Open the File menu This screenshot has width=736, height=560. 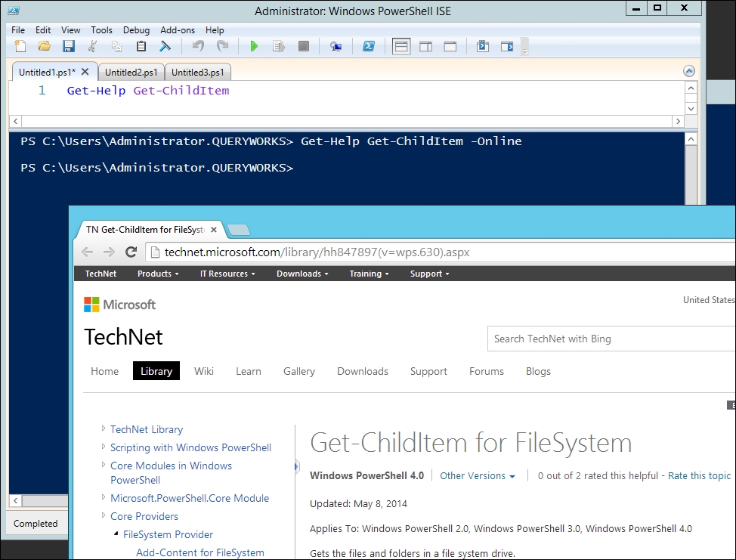pyautogui.click(x=18, y=30)
